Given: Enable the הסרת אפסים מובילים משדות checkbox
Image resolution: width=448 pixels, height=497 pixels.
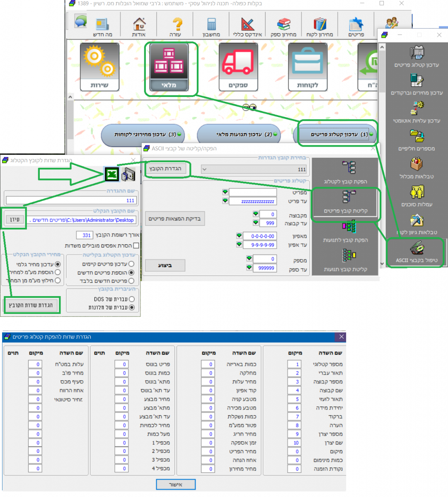Looking at the screenshot, I should tap(136, 246).
